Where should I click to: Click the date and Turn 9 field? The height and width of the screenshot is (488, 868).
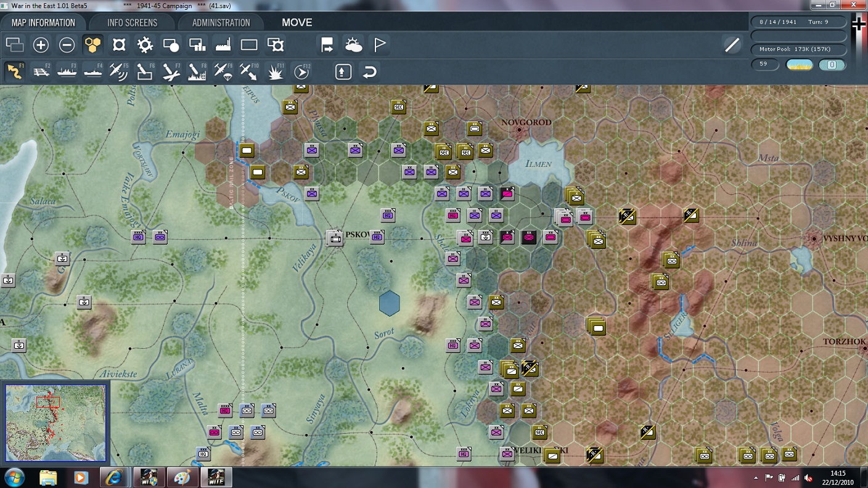(798, 22)
